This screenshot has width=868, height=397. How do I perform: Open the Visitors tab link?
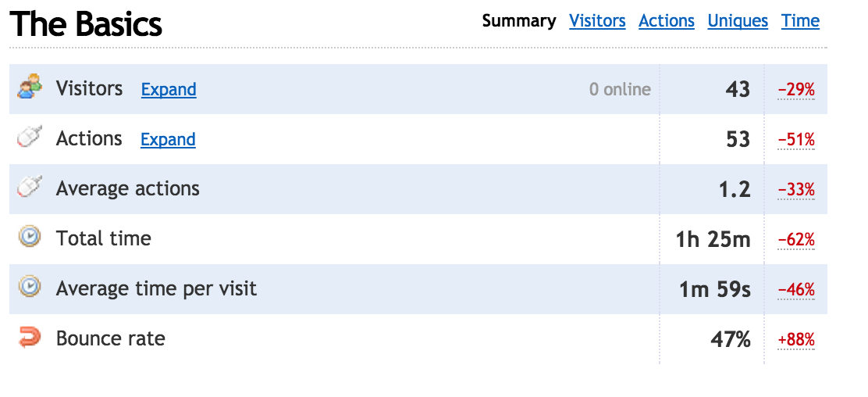tap(597, 21)
